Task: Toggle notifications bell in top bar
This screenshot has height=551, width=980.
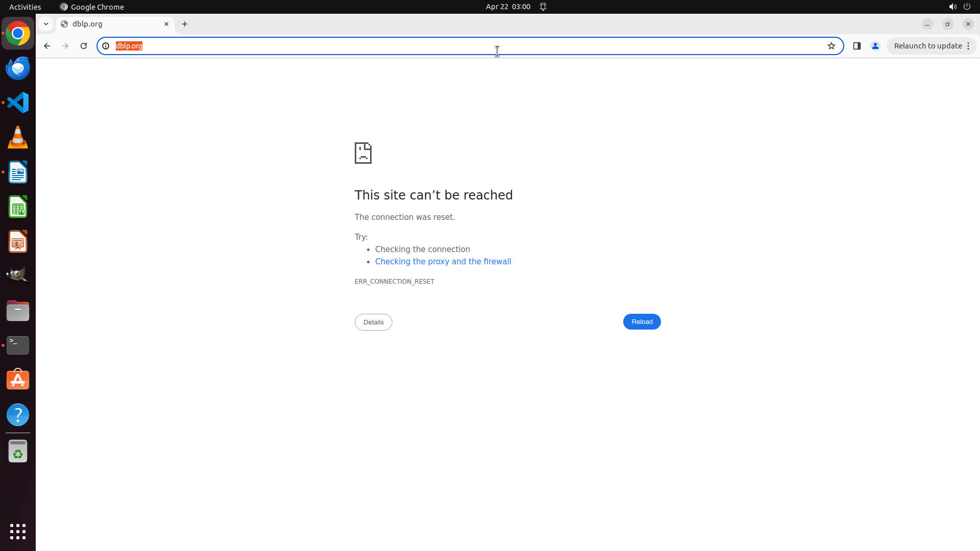Action: point(543,7)
